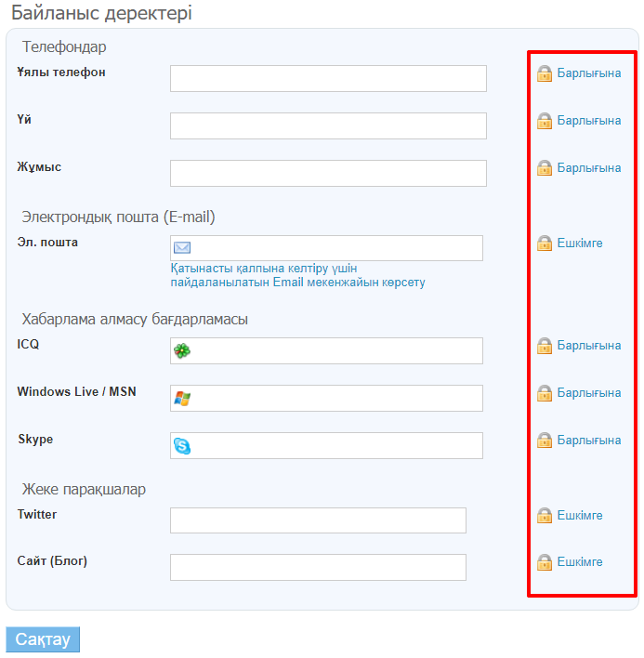Image resolution: width=644 pixels, height=658 pixels.
Task: Open privacy dropdown Барлығына for Ұялы телефон
Action: (x=589, y=73)
